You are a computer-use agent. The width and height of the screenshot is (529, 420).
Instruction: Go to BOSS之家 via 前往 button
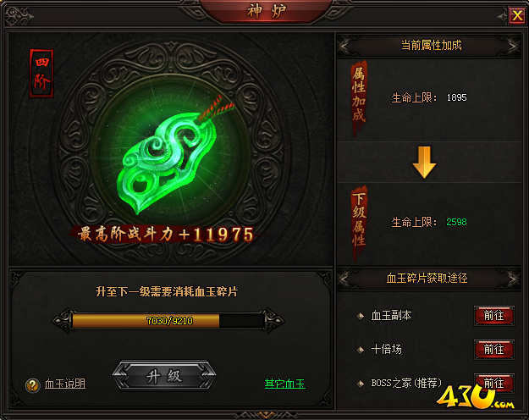[494, 384]
